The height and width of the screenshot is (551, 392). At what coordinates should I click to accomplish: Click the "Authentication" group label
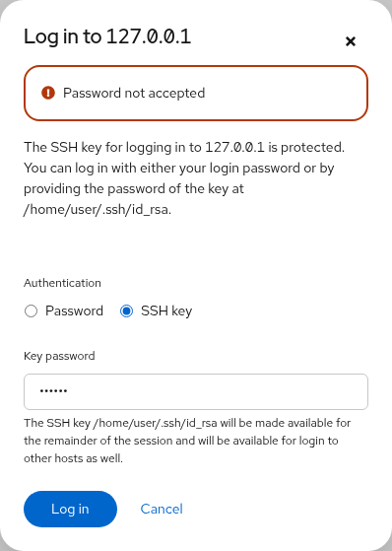62,283
